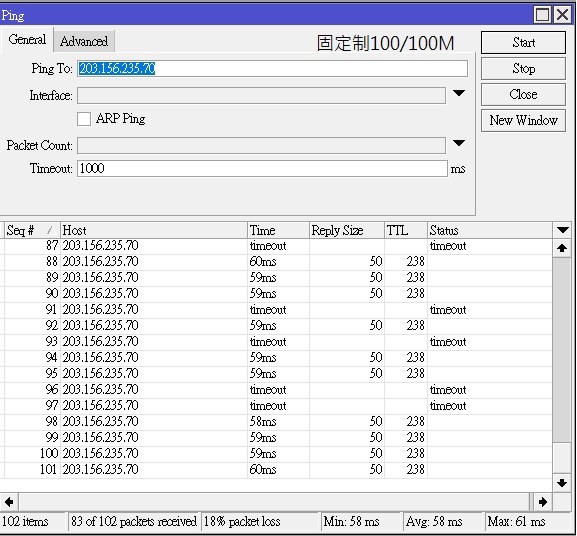577x536 pixels.
Task: Close the Ping window with X icon
Action: (x=563, y=15)
